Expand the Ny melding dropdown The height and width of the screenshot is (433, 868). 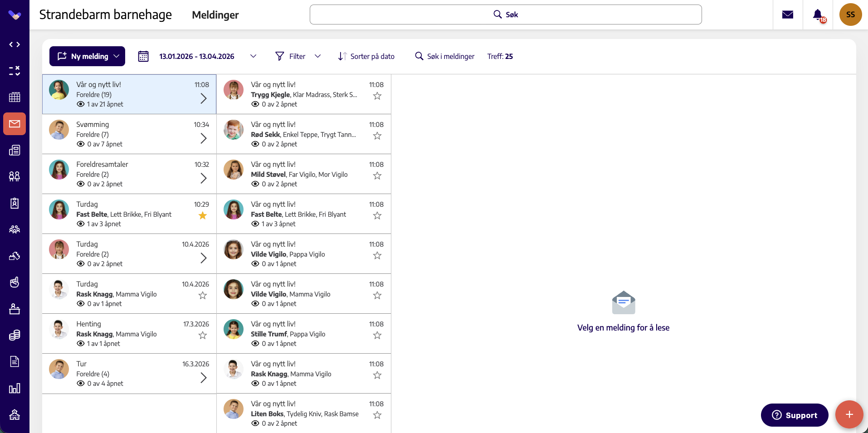click(117, 56)
